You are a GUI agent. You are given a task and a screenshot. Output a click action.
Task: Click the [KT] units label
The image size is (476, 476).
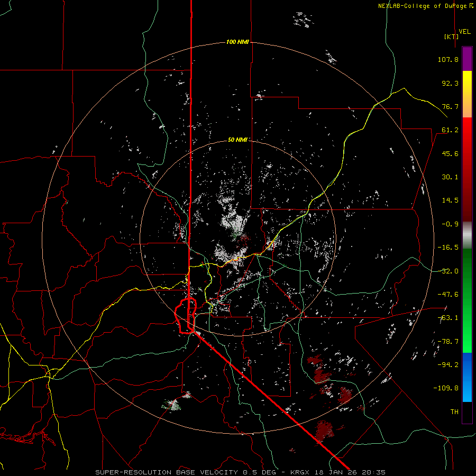(x=451, y=36)
